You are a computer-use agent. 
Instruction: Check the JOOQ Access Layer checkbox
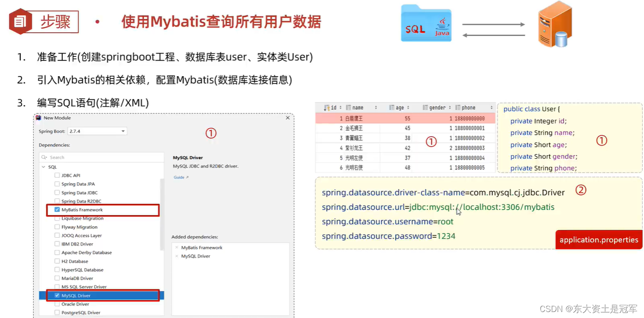57,235
